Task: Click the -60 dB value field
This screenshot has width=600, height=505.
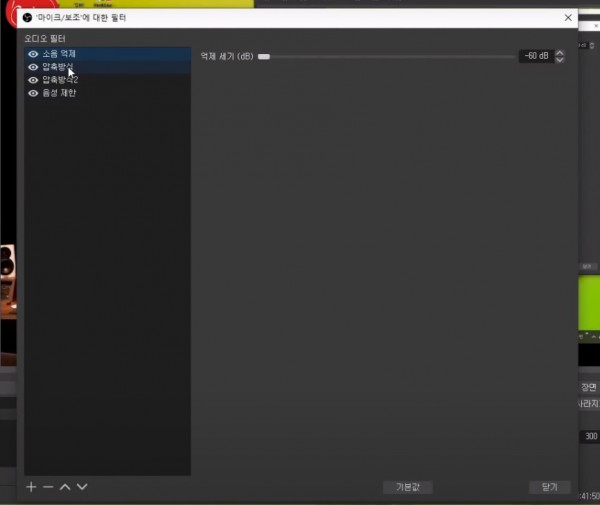Action: point(534,56)
